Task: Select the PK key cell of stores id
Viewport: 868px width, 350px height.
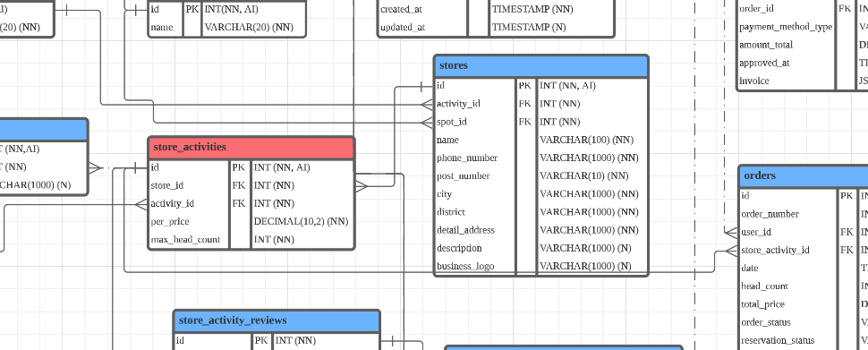Action: pos(525,86)
